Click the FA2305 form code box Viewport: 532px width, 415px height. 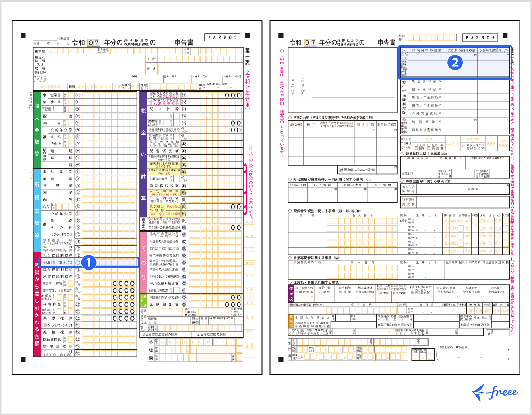pyautogui.click(x=480, y=37)
